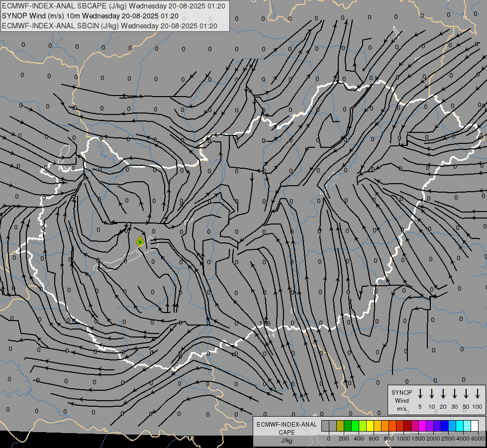Click the 200 tick label on CAPE scale
This screenshot has width=487, height=448.
344,439
